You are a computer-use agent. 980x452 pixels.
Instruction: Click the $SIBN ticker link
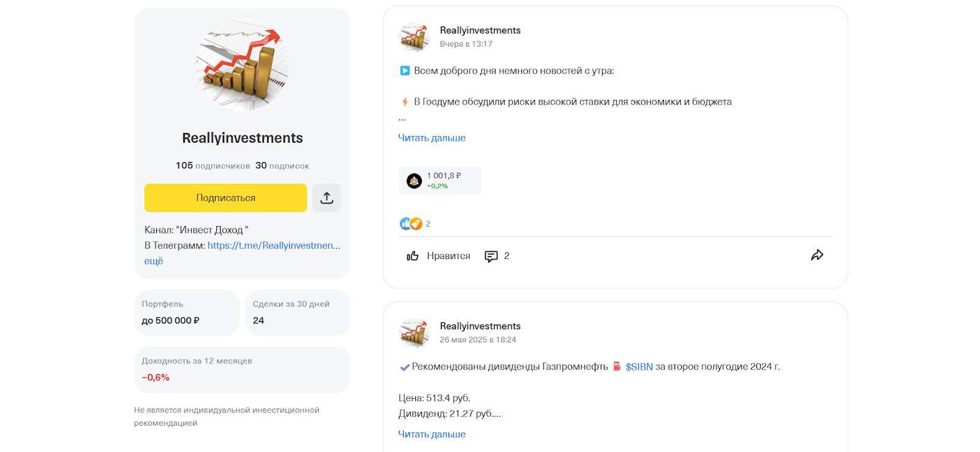[x=639, y=367]
